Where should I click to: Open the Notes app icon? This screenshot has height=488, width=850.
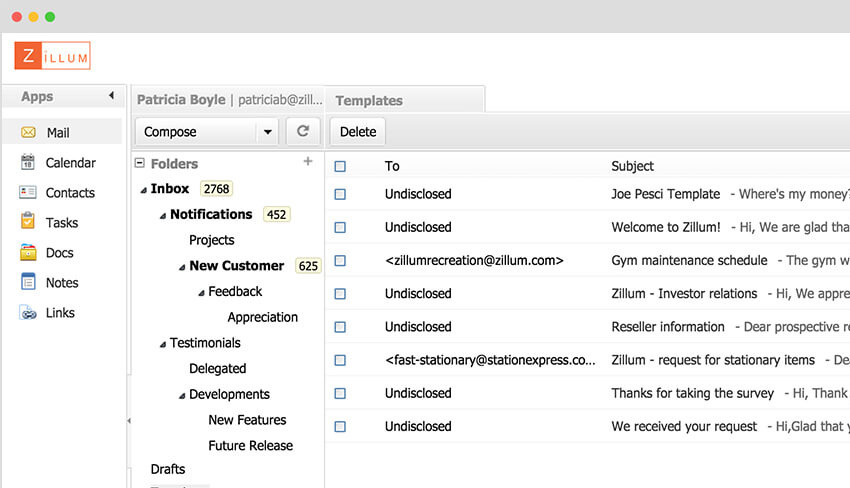click(28, 282)
